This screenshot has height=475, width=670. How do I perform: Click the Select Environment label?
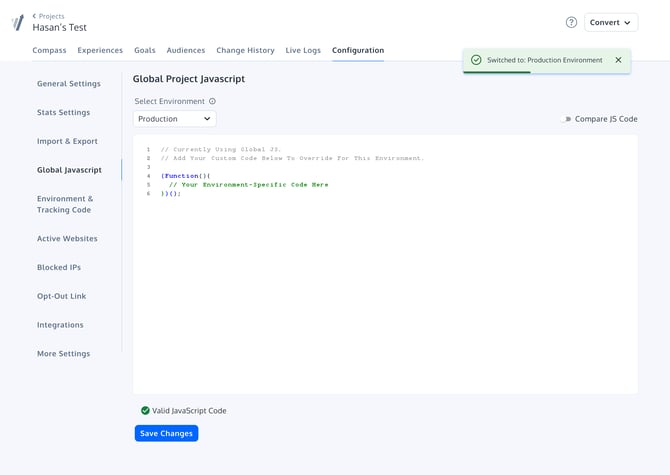click(x=170, y=101)
